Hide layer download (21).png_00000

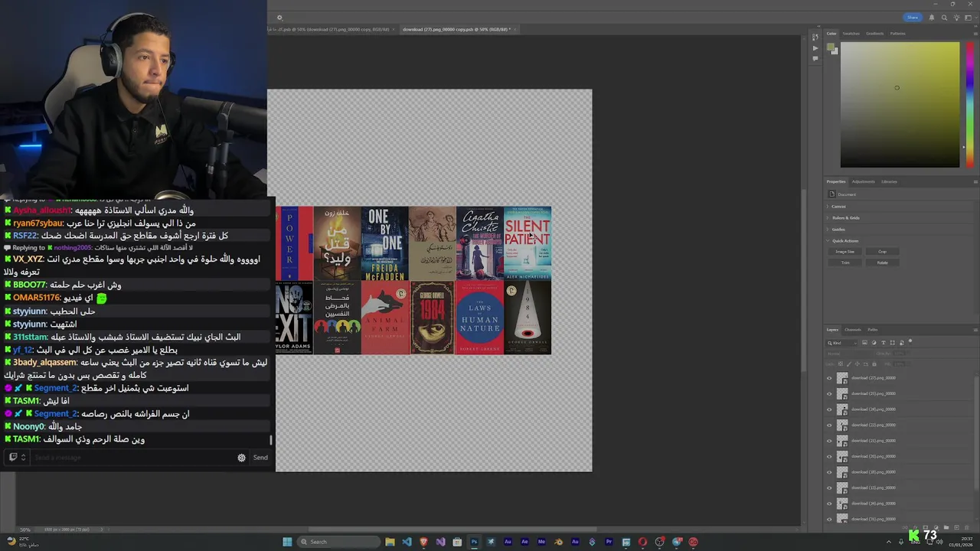click(x=829, y=441)
